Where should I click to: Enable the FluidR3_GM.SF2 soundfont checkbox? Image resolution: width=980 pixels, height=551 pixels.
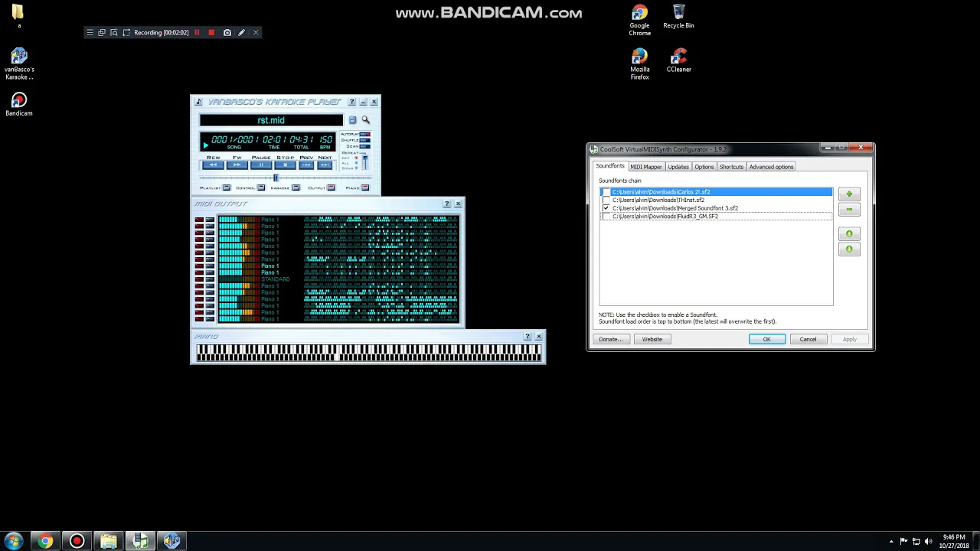click(606, 217)
